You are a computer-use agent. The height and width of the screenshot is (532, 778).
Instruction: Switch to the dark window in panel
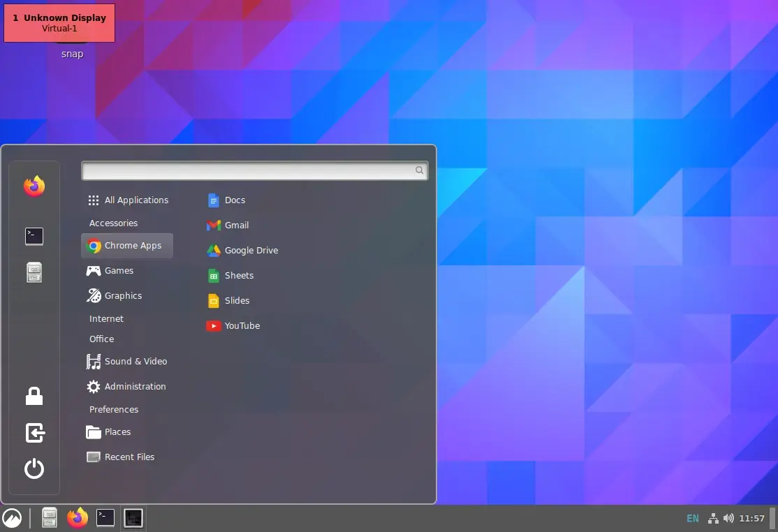pos(133,518)
